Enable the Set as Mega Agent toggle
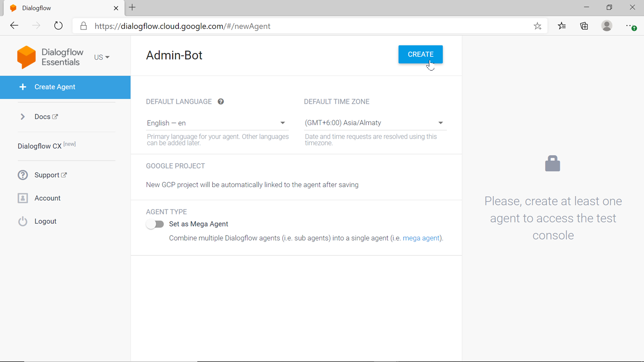The image size is (644, 362). [x=155, y=224]
